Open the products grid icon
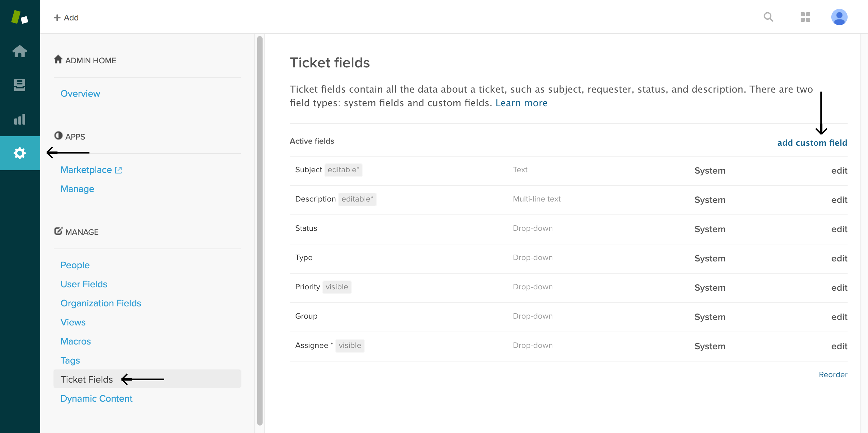 (x=805, y=17)
